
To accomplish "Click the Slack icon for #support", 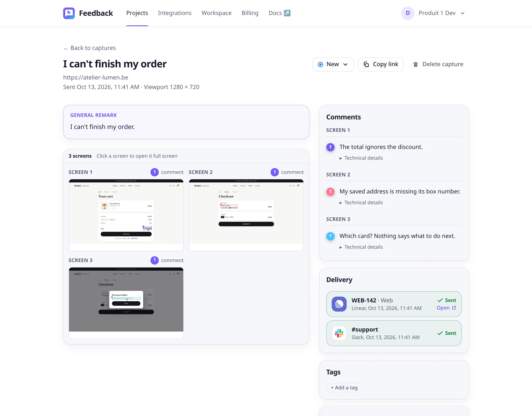I will pos(339,333).
